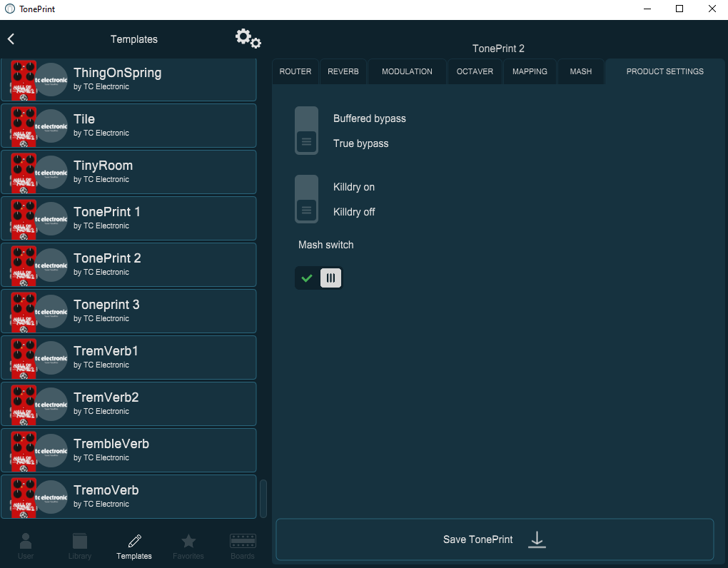Load the TonePrint 1 template name
The height and width of the screenshot is (568, 728).
pos(107,212)
